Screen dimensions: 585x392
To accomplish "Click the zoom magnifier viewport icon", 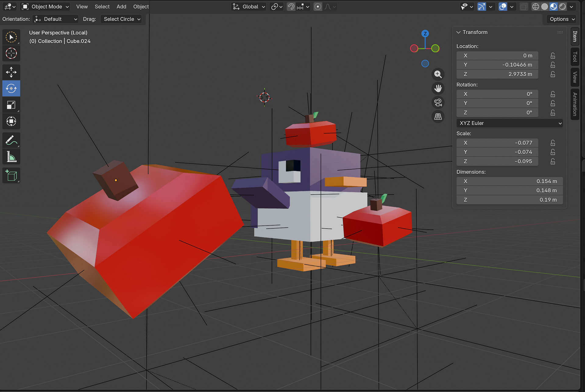I will [438, 74].
